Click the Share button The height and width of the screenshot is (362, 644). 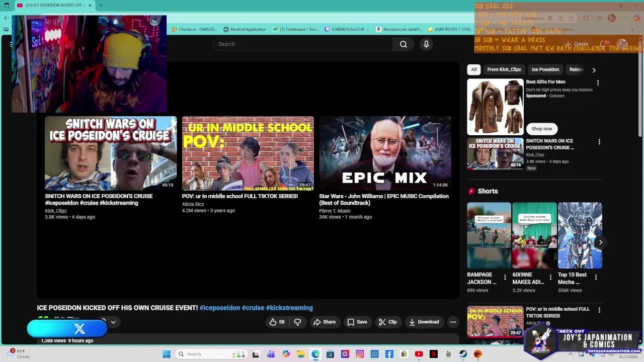pos(325,322)
